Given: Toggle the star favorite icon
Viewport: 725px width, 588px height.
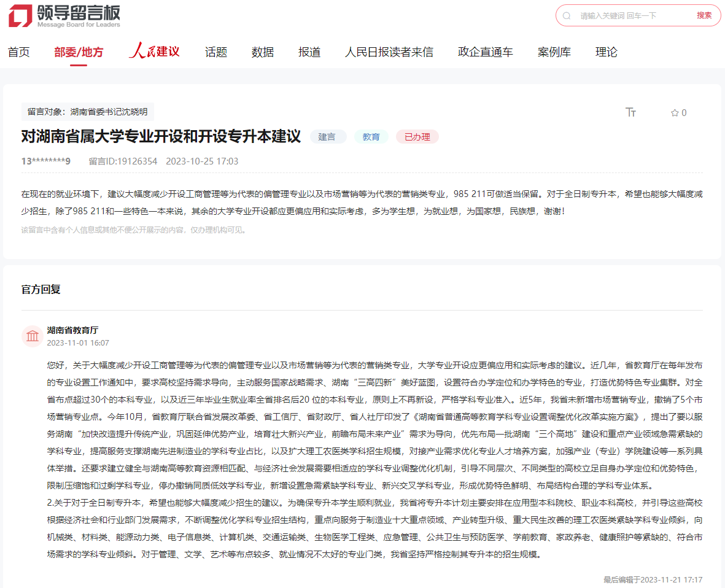Looking at the screenshot, I should tap(673, 112).
